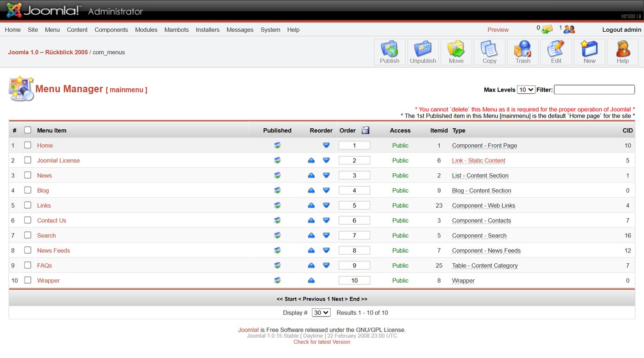Viewport: 644px width, 358px height.
Task: Tick the Contact Us checkbox
Action: tap(28, 220)
